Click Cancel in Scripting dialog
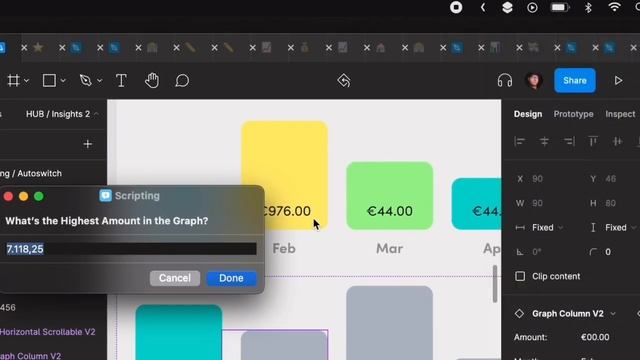640x360 pixels. (175, 278)
